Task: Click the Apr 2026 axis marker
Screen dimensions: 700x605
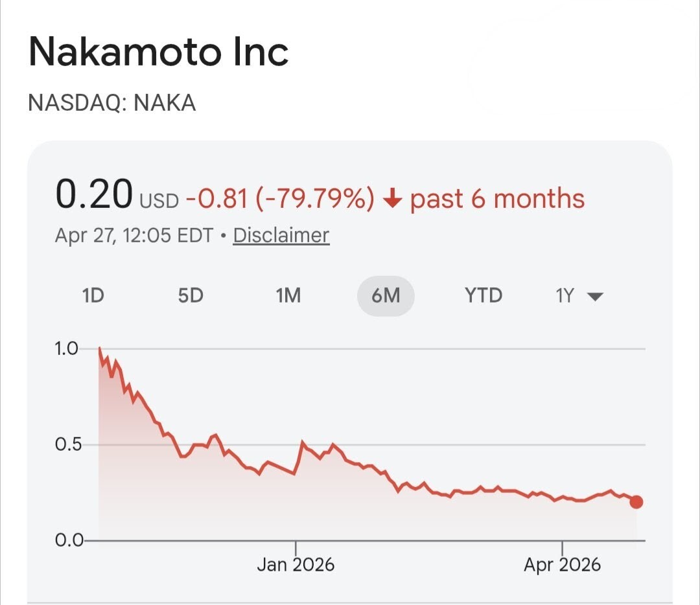Action: point(562,564)
